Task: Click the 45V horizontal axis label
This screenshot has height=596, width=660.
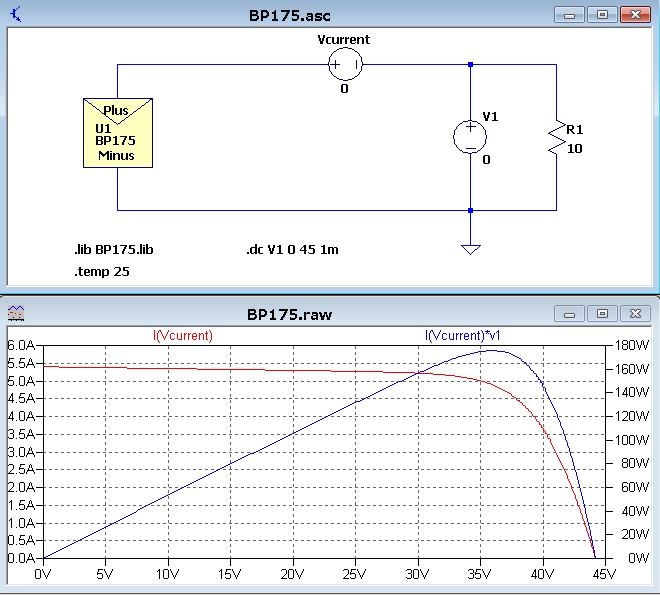Action: point(604,574)
